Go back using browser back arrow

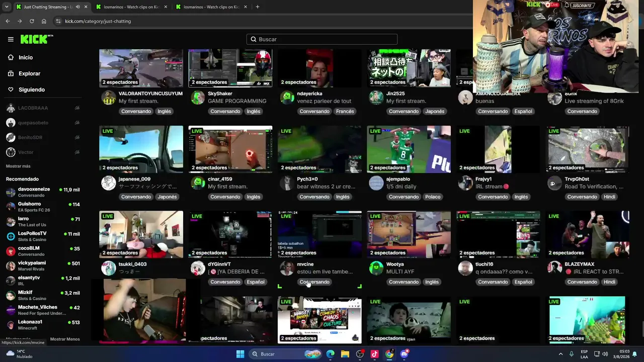8,21
